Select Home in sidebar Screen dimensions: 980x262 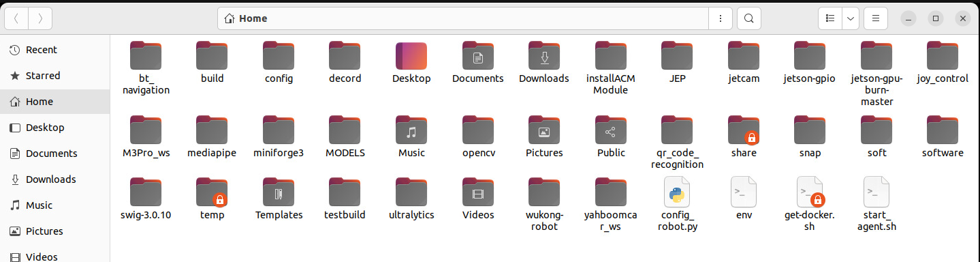tap(54, 102)
